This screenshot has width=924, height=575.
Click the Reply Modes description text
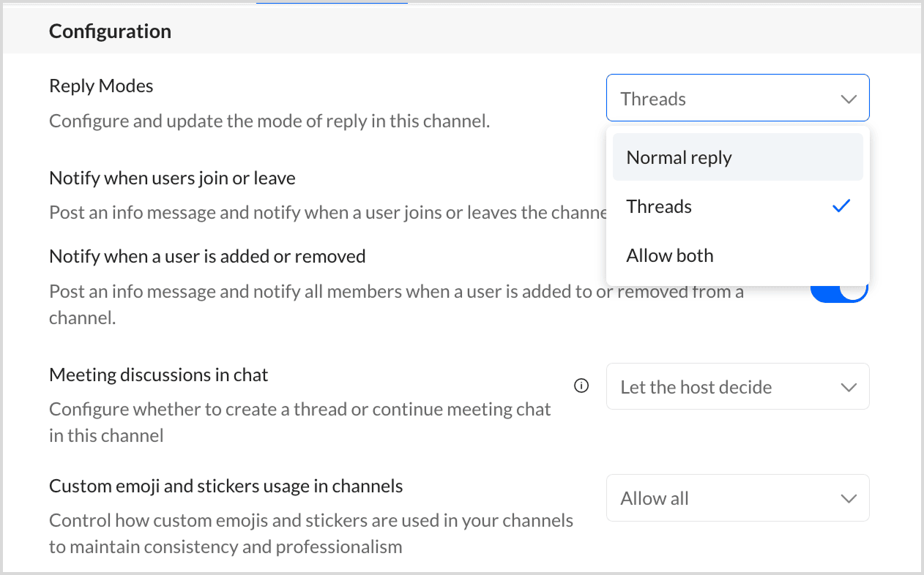[269, 121]
